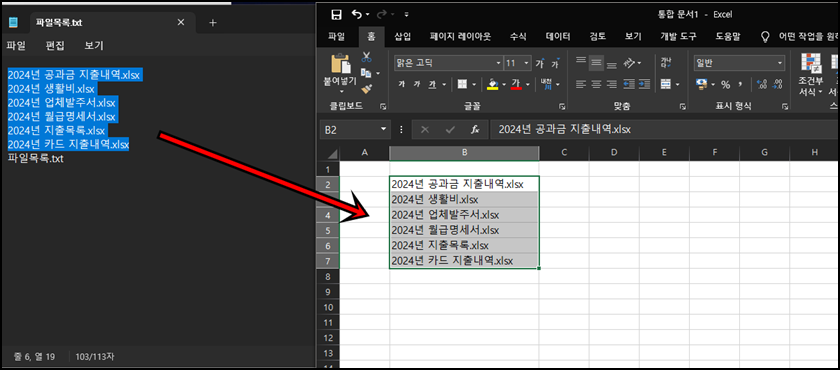Click the Decrease Indent icon

point(628,84)
